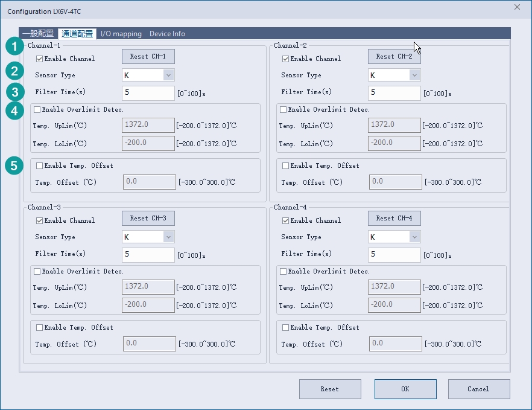Close the Configuration LX6V-4TC dialog
The height and width of the screenshot is (410, 532).
coord(517,7)
